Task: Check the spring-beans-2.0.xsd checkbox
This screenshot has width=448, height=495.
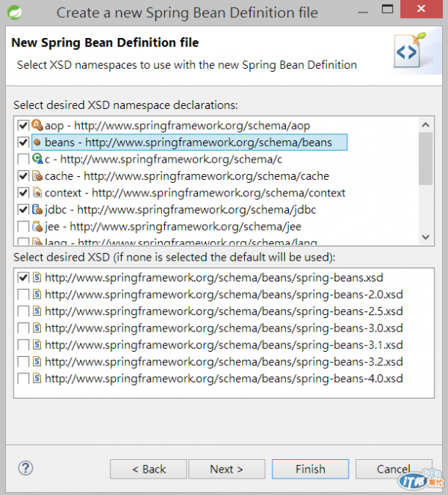Action: pos(23,294)
